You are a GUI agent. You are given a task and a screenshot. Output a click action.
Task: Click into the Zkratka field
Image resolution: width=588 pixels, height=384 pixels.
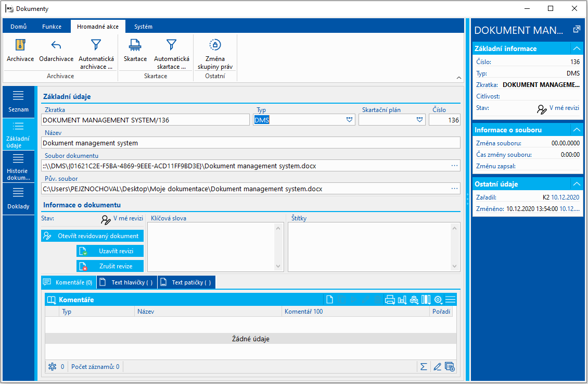[145, 120]
